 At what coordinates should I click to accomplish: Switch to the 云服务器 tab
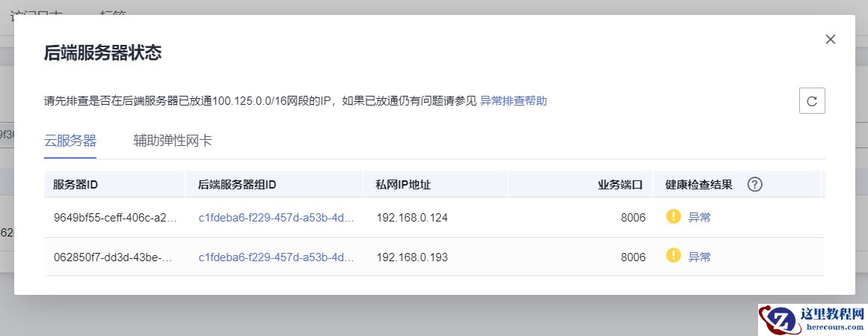pos(70,141)
